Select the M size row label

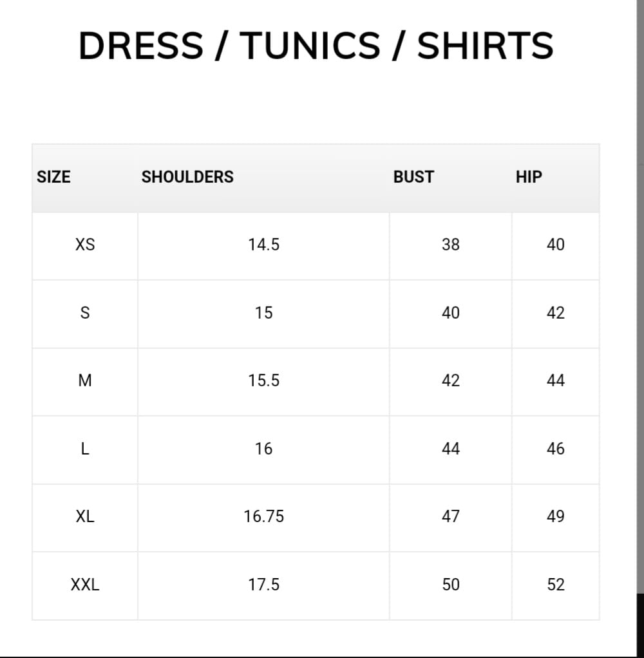click(85, 381)
